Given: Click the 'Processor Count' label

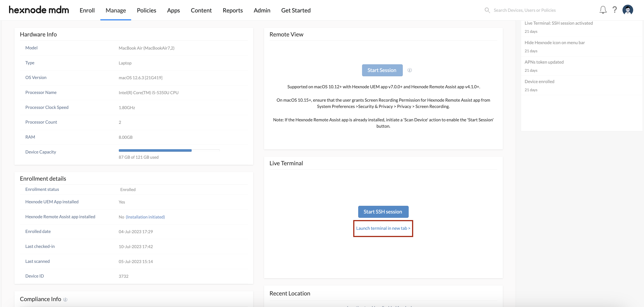Looking at the screenshot, I should [x=41, y=122].
